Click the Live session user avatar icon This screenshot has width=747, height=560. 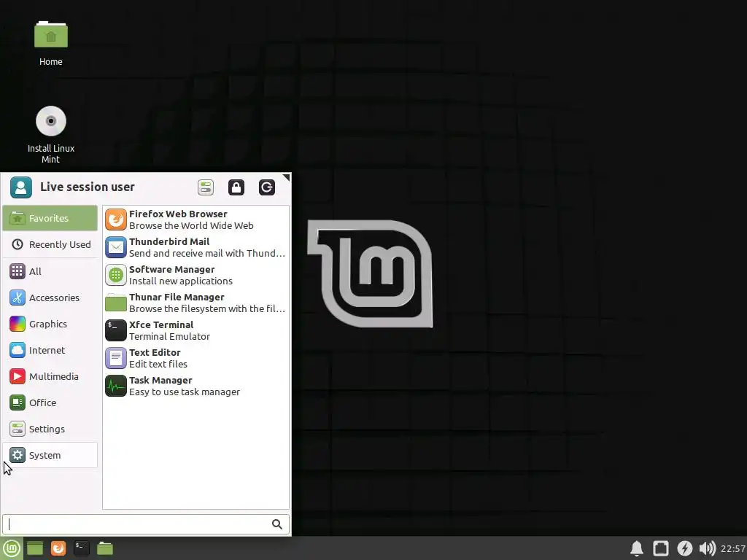pos(21,187)
